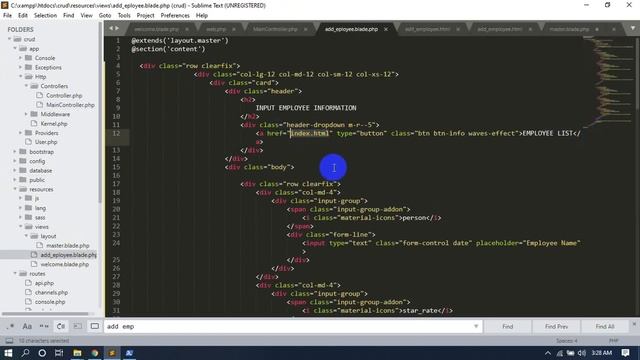Open Controller.php from the sidebar
This screenshot has height=360, width=640.
point(64,96)
